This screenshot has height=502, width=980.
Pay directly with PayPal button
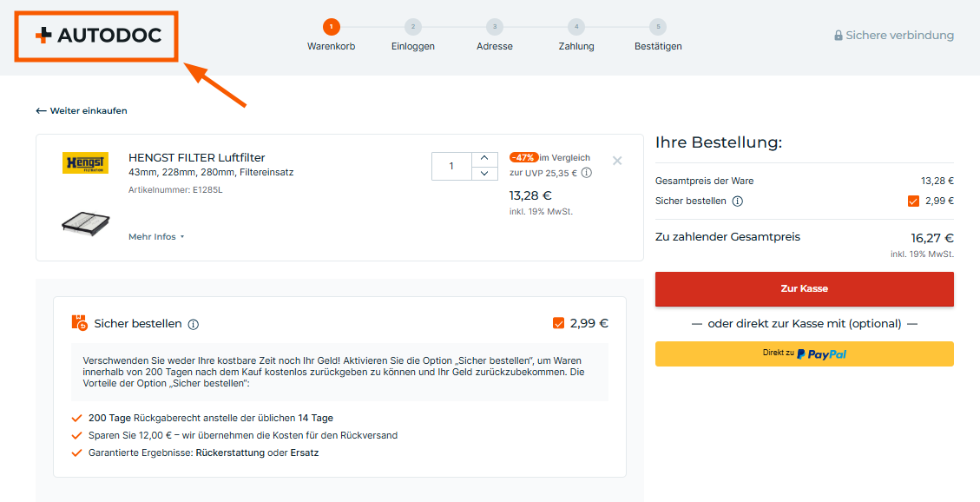click(x=804, y=353)
